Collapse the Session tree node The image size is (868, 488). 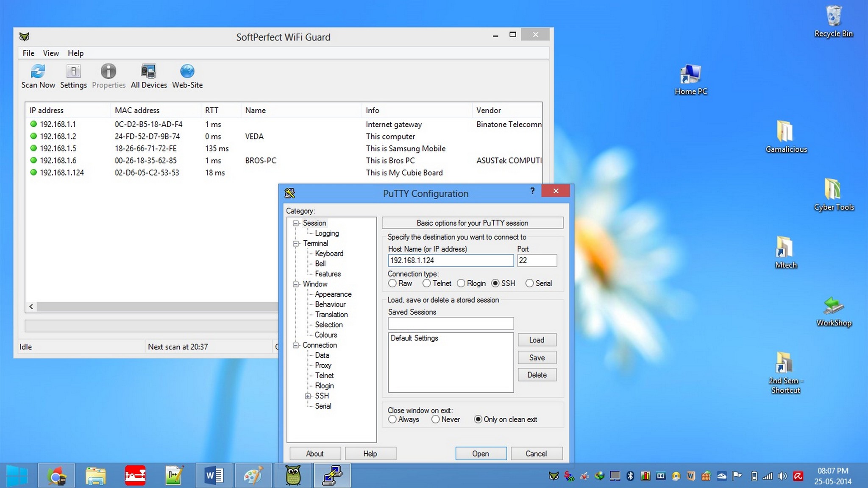(x=296, y=223)
